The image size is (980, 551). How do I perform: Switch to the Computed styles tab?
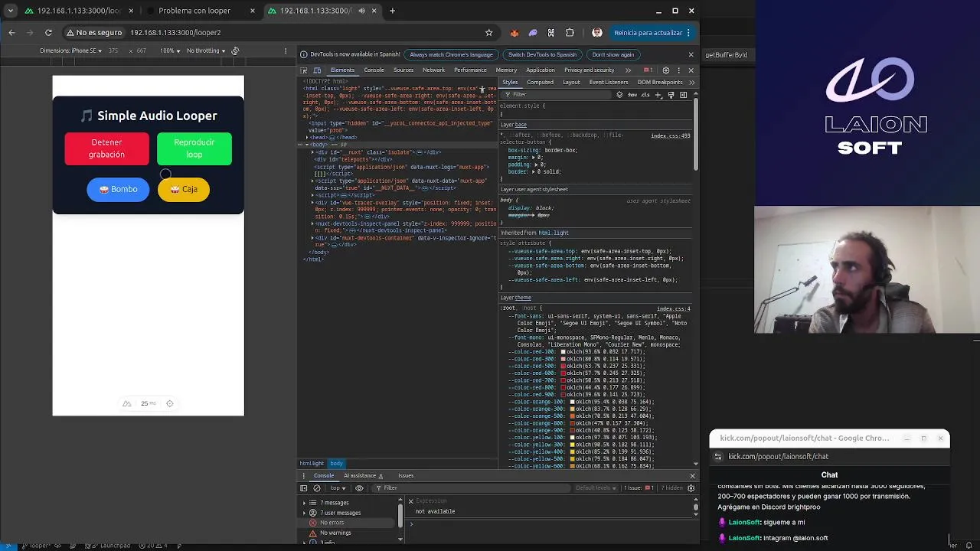click(x=540, y=82)
